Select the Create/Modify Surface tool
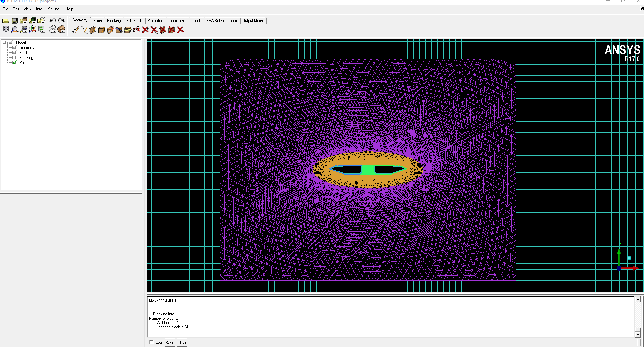 (93, 30)
